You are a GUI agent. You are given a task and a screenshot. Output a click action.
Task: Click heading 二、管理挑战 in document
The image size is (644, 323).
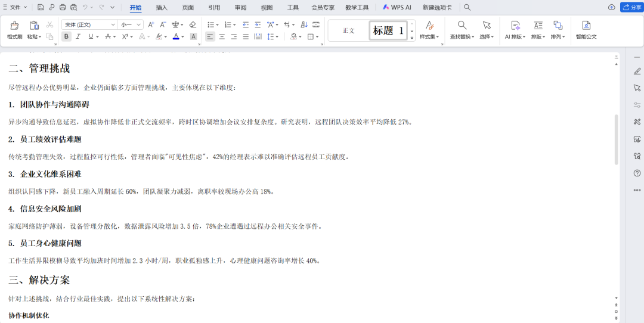[x=39, y=69]
